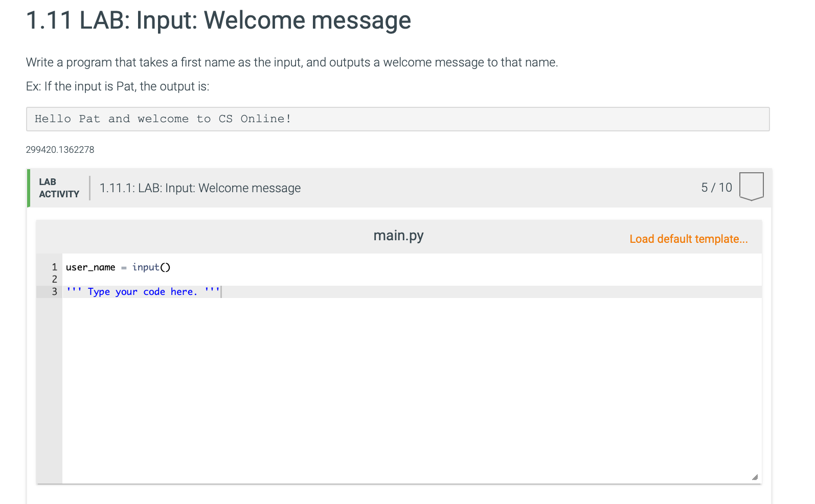Click the LAB ACTIVITY label
This screenshot has height=504, width=815.
[x=59, y=188]
